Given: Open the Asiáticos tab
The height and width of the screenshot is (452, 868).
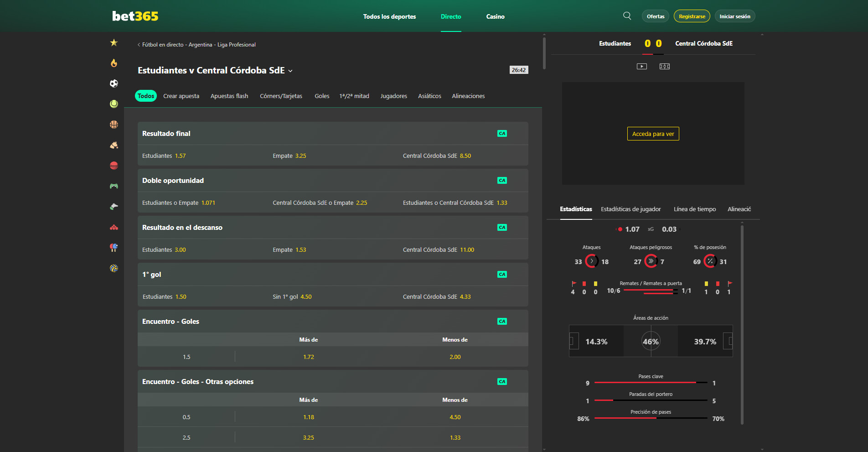Looking at the screenshot, I should tap(430, 96).
